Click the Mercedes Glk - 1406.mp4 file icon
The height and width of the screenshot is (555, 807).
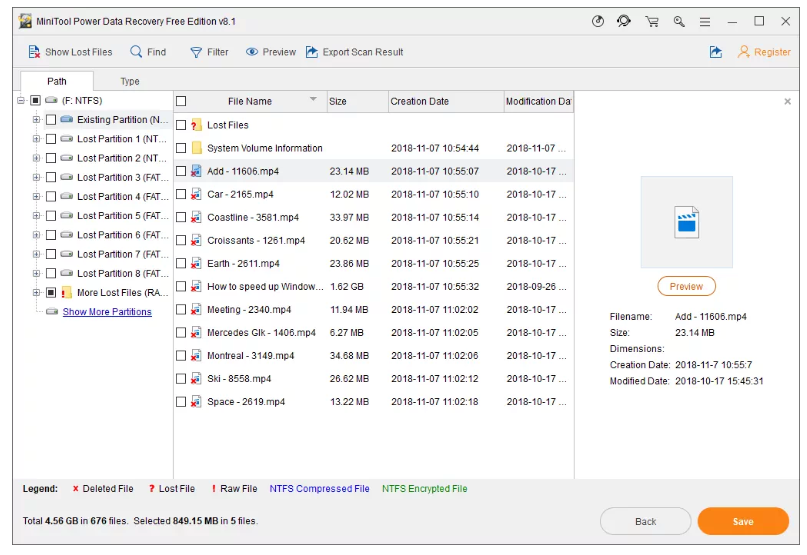click(196, 333)
